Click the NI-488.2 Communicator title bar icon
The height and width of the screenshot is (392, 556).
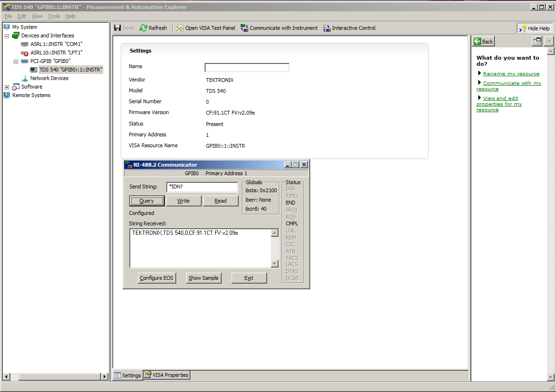pos(128,165)
